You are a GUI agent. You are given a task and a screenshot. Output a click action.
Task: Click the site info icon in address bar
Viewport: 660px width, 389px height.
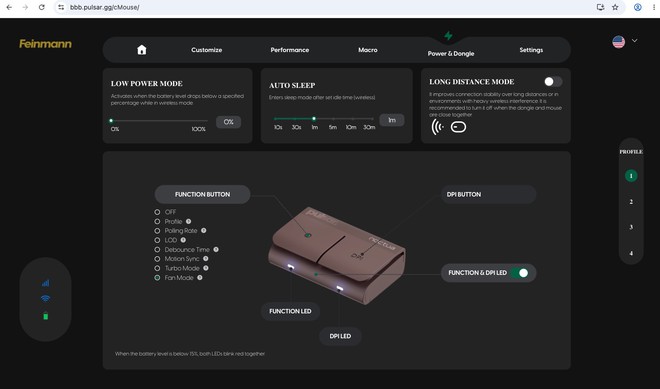[61, 7]
